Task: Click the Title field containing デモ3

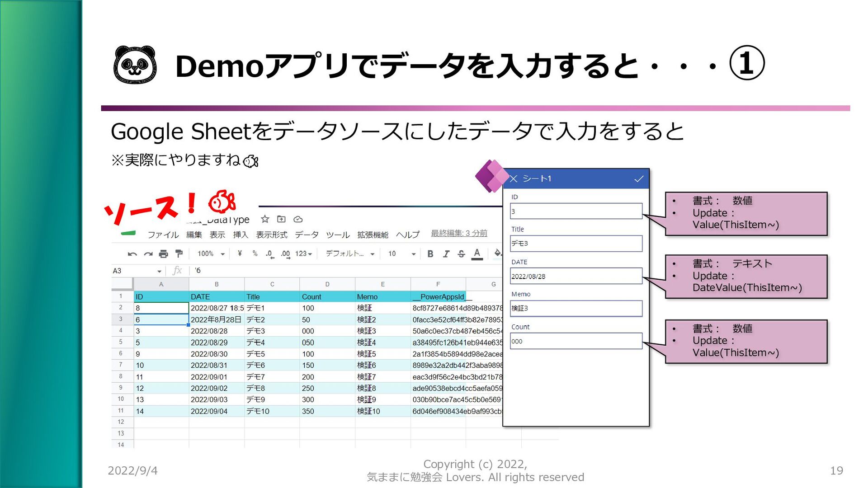Action: click(576, 244)
